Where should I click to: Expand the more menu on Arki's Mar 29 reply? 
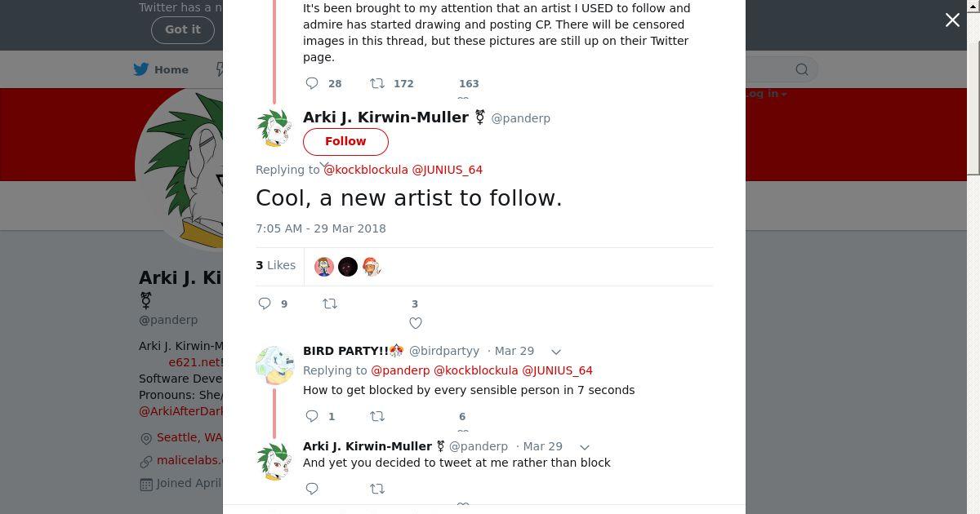point(585,447)
